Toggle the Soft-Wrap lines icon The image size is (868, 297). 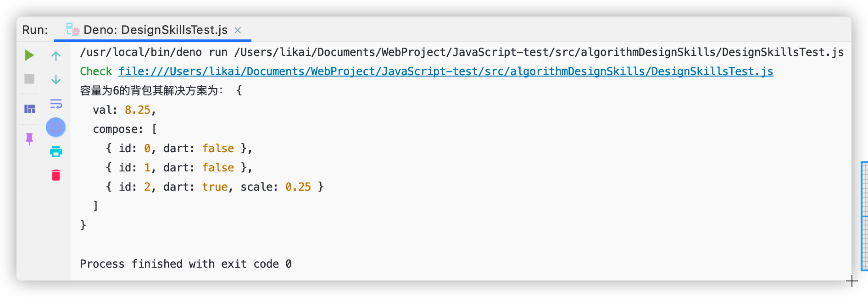point(56,104)
